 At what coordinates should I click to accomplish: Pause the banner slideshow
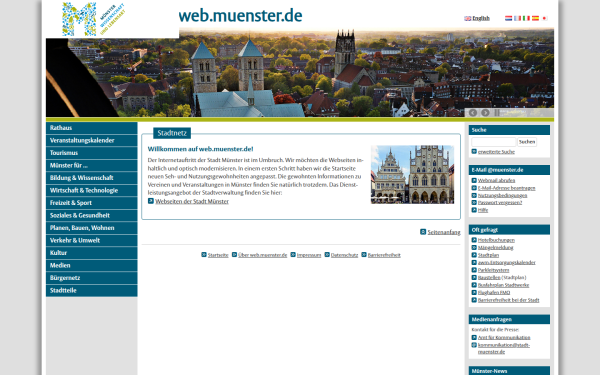497,112
